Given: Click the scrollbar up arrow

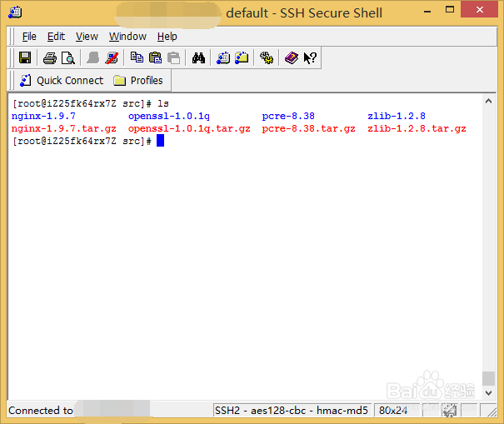Looking at the screenshot, I should [x=488, y=102].
